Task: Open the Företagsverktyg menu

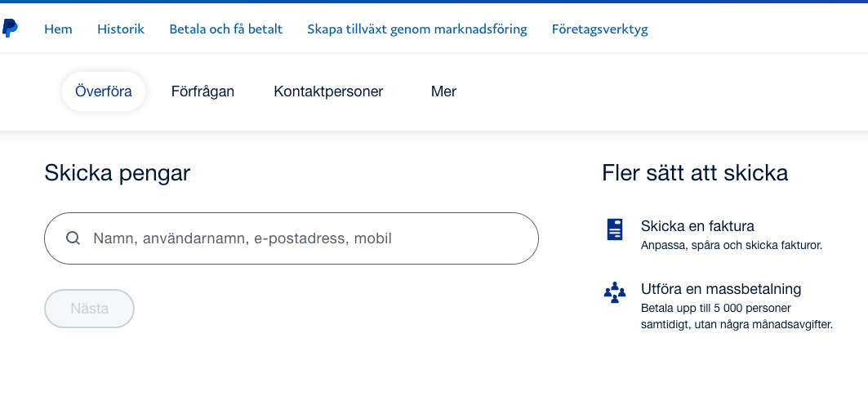Action: point(599,29)
